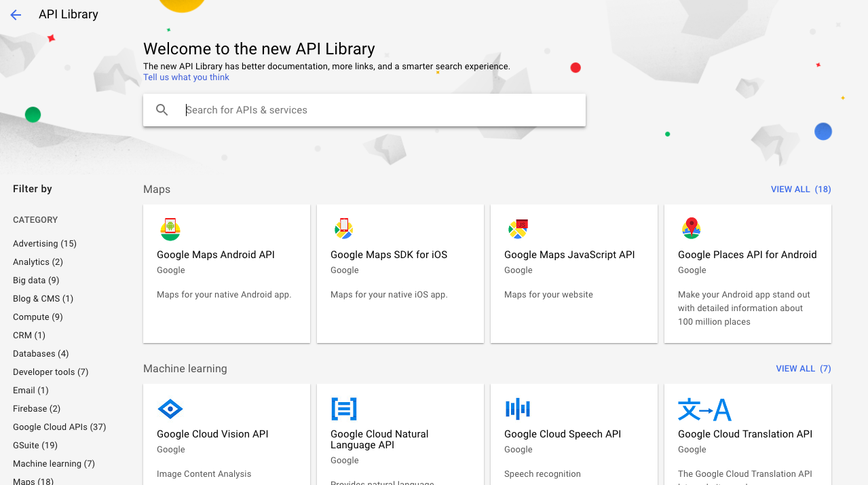Click the Machine learning section heading
Image resolution: width=868 pixels, height=485 pixels.
[x=185, y=369]
